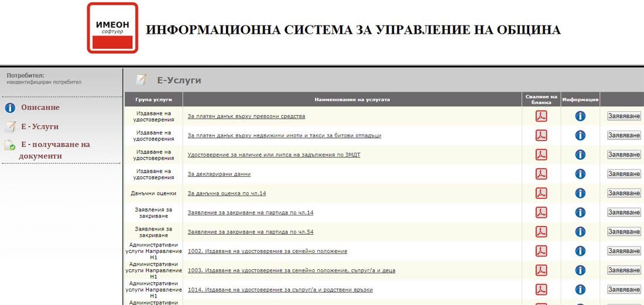Click the notepad icon beside Е - Услуги menu

(x=10, y=127)
